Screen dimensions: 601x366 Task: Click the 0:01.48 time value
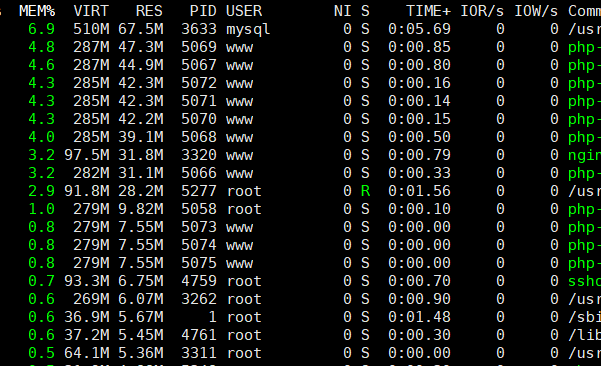tap(419, 317)
